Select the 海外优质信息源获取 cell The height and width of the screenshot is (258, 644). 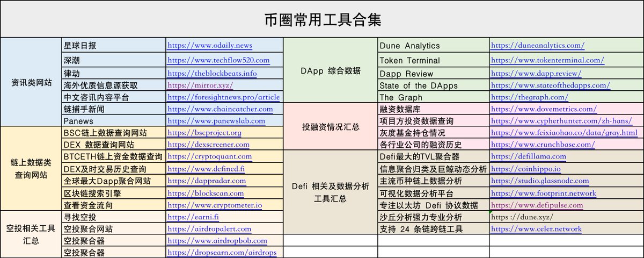tap(114, 85)
